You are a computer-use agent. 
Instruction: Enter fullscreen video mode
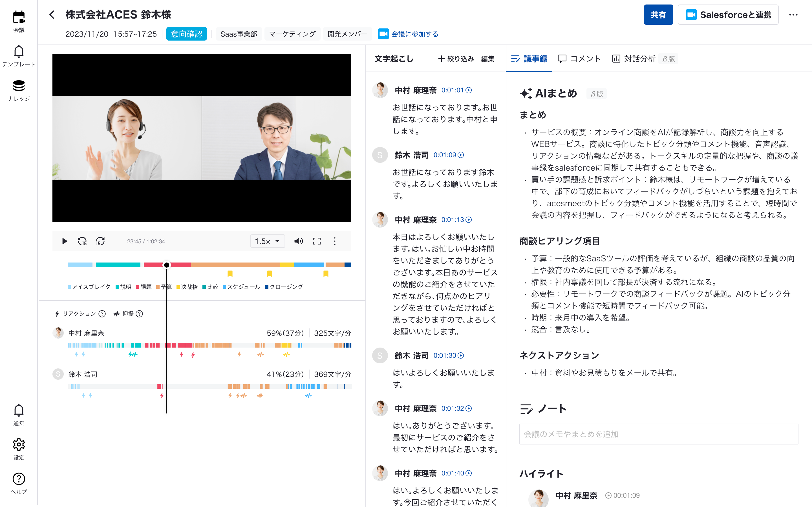click(x=316, y=241)
